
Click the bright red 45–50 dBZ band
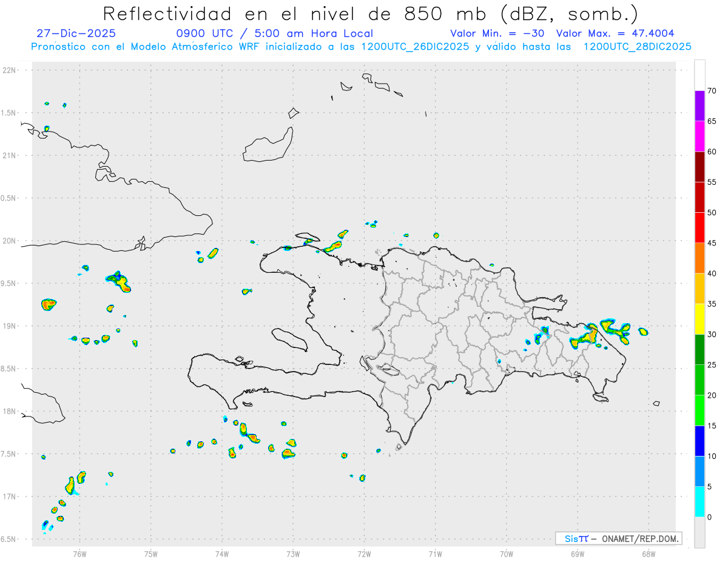coord(699,227)
